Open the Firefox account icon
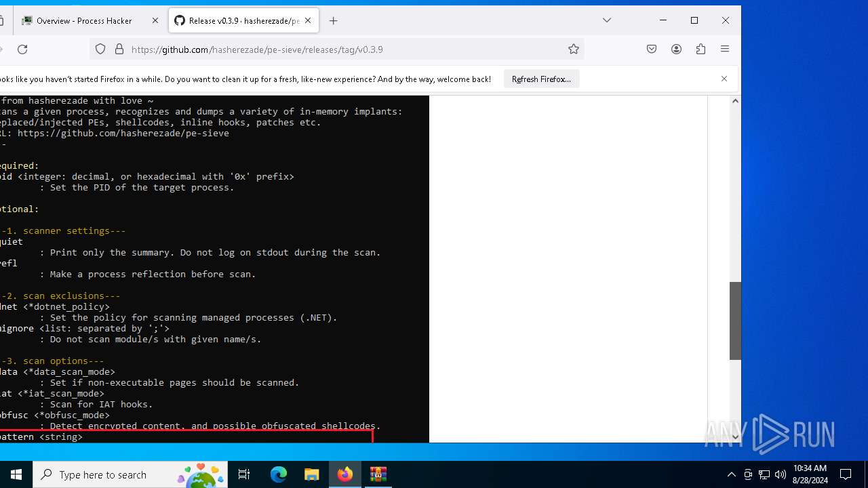The width and height of the screenshot is (868, 488). tap(676, 49)
